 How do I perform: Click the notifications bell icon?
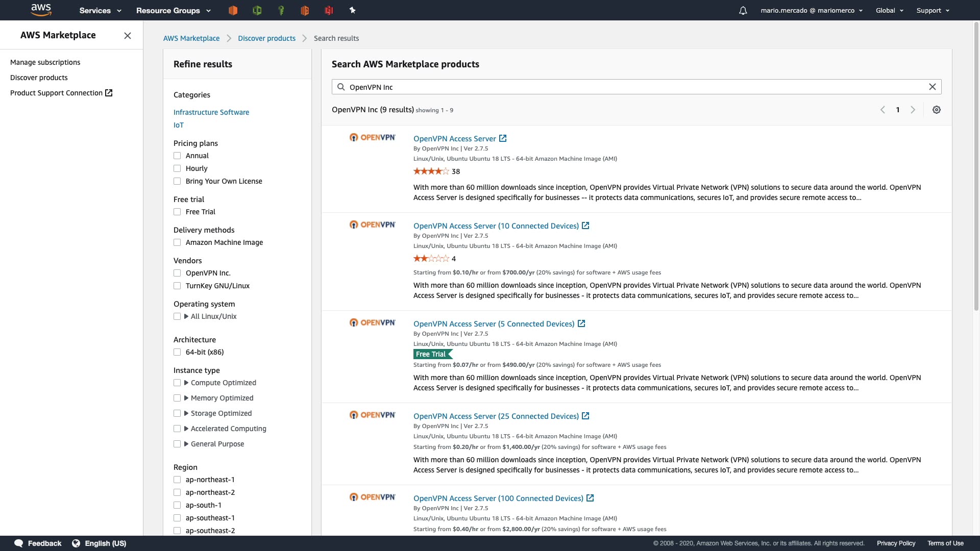[743, 11]
